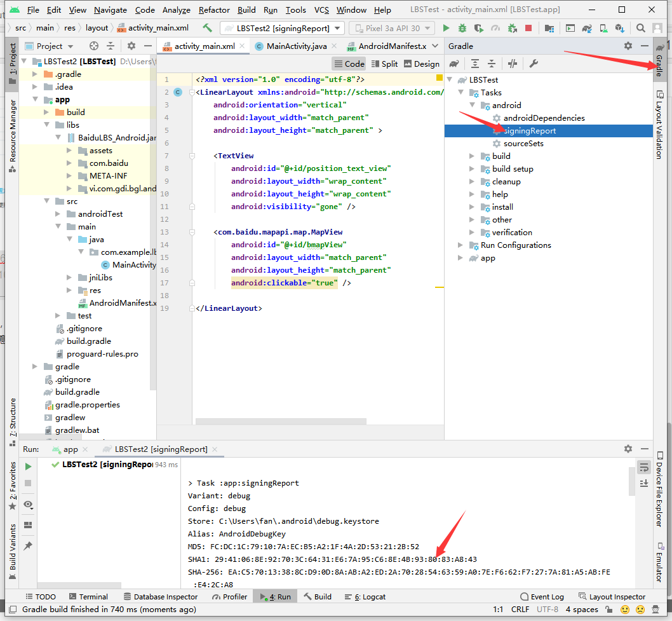672x621 pixels.
Task: Open Project panel gear options
Action: tap(131, 46)
